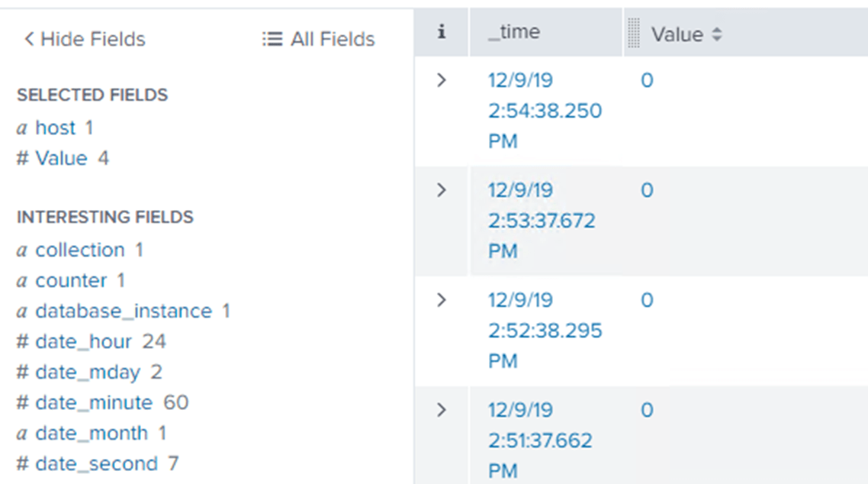
Task: Open the collection field details
Action: point(79,250)
